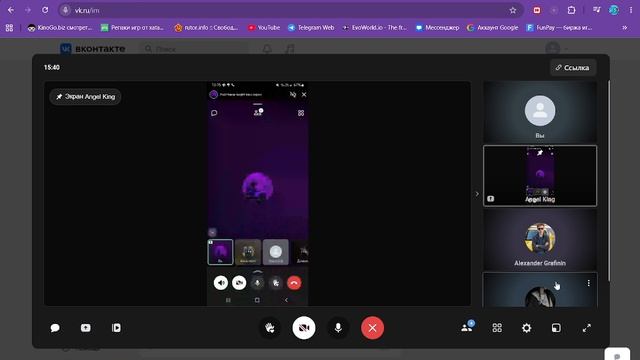
Task: Open the participants list icon
Action: [467, 327]
